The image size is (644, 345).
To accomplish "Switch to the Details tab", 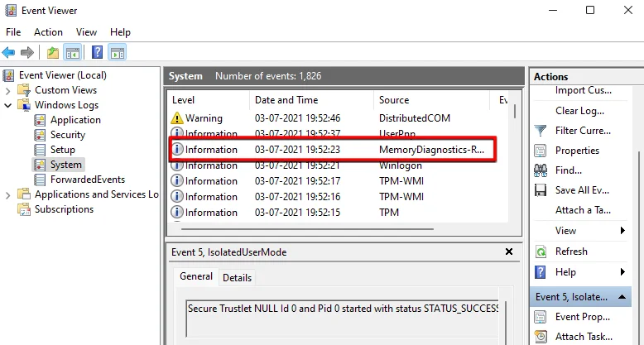I will [237, 278].
